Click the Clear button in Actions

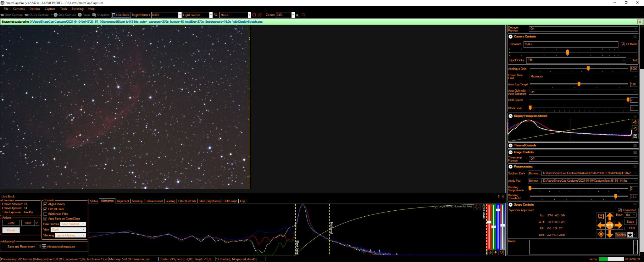tap(11, 223)
